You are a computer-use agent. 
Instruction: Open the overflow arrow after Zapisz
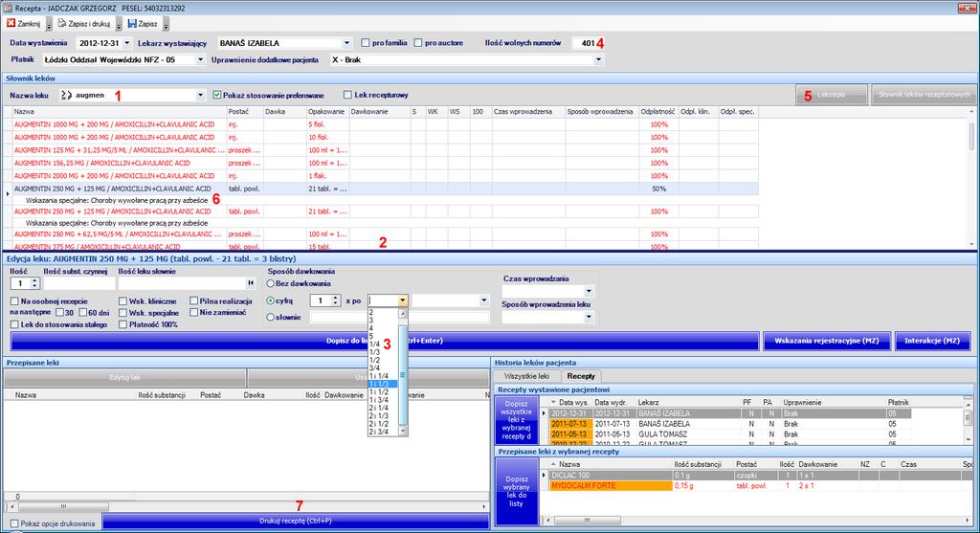point(166,24)
